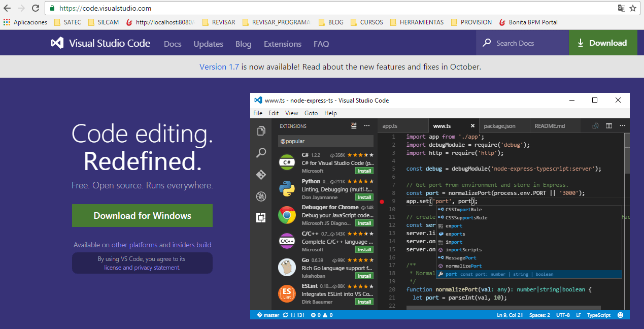Open the File menu in VS Code window
644x329 pixels.
pyautogui.click(x=258, y=113)
